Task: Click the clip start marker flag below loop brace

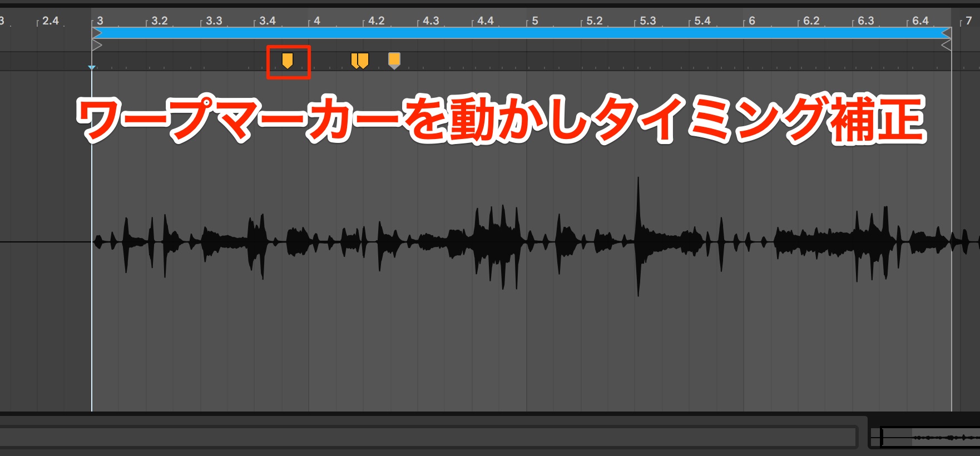Action: click(97, 45)
